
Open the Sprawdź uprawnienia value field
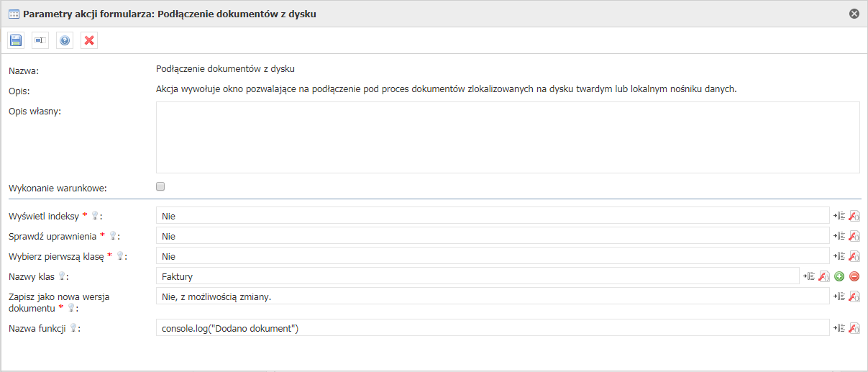pyautogui.click(x=493, y=236)
